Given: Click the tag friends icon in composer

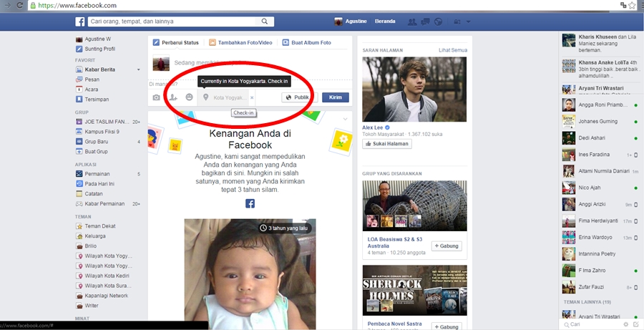Looking at the screenshot, I should [x=172, y=97].
